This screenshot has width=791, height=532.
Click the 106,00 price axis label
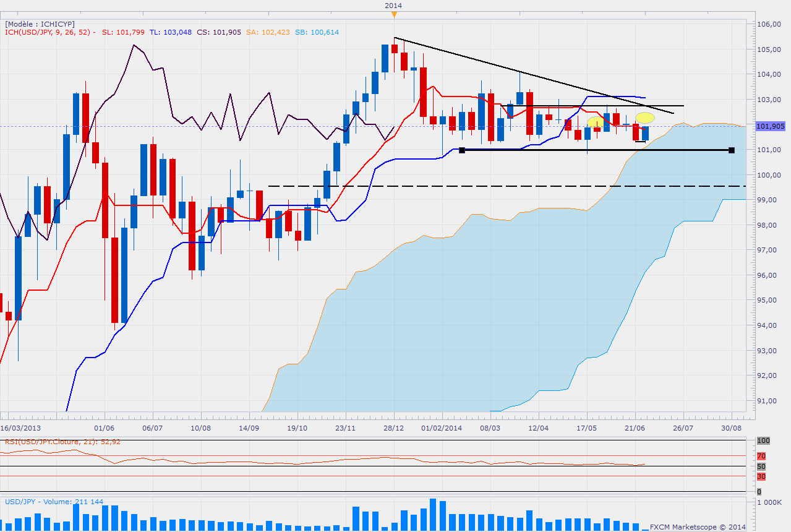coord(769,24)
